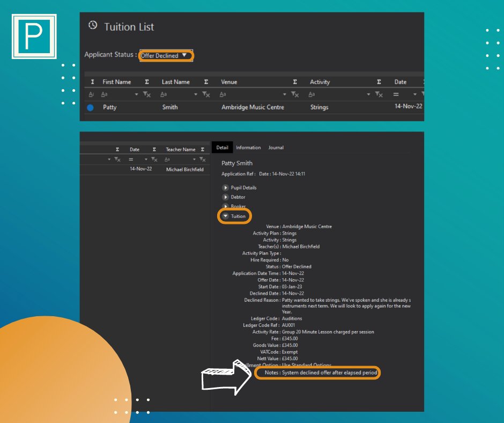This screenshot has height=423, width=504.
Task: Switch to the Information tab
Action: tap(248, 147)
